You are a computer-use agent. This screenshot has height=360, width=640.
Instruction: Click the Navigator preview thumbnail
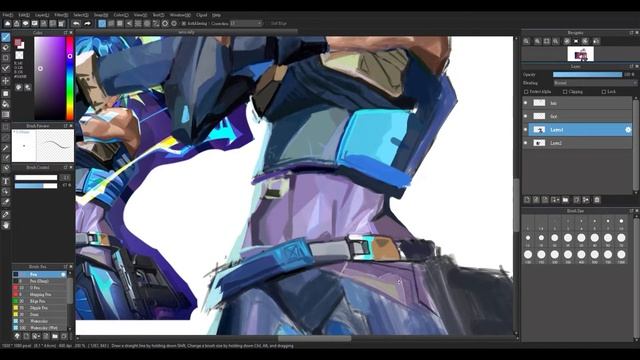click(580, 54)
